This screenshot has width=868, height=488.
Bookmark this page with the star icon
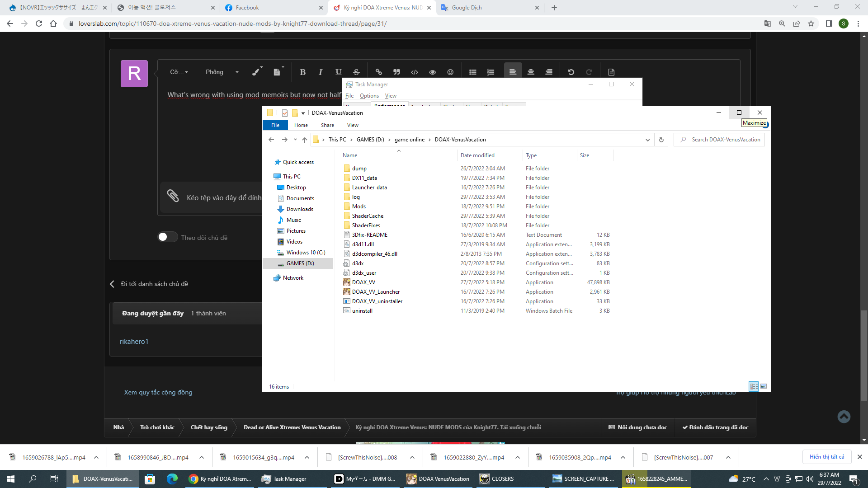click(x=811, y=23)
